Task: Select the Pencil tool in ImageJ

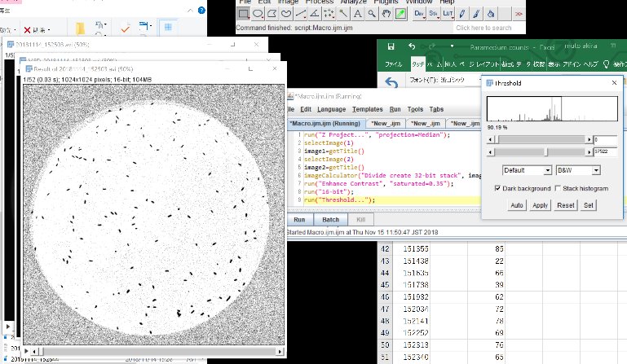Action: point(461,14)
